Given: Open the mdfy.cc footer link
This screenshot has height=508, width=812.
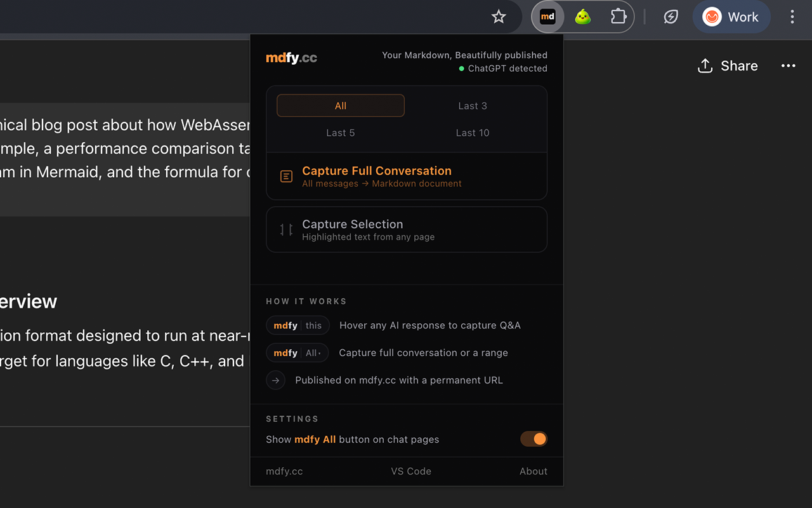Looking at the screenshot, I should tap(284, 471).
